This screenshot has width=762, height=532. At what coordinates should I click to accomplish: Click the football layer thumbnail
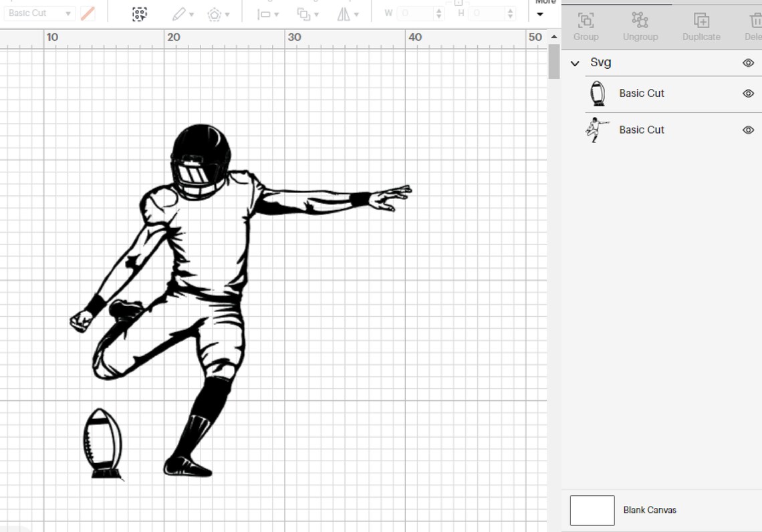(x=597, y=93)
